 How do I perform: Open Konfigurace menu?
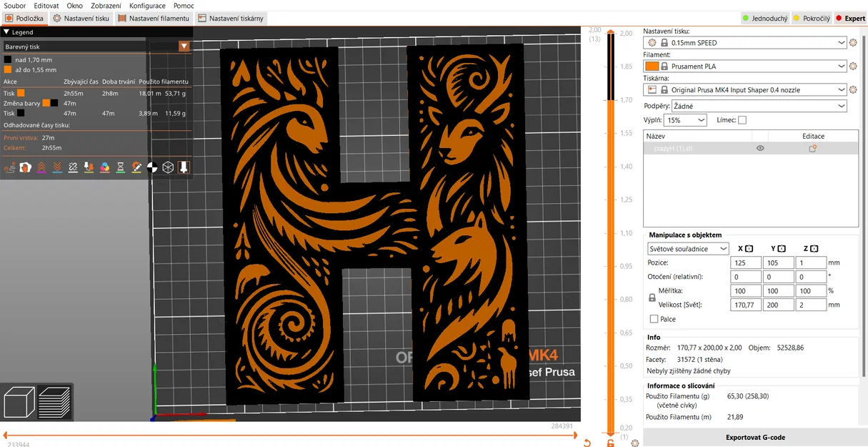(147, 6)
